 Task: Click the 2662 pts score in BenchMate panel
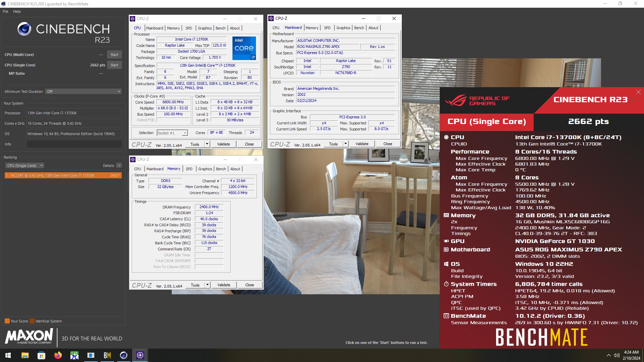[588, 121]
